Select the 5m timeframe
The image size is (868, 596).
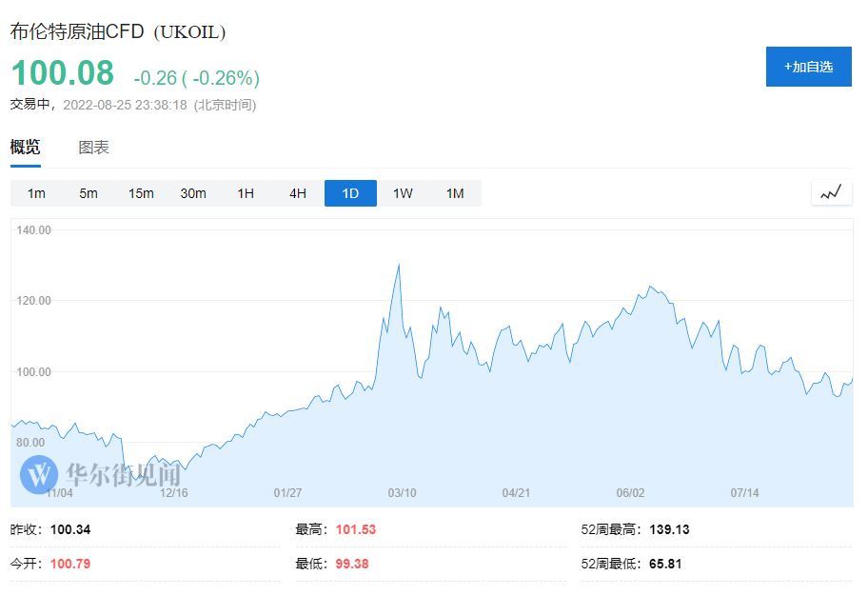click(x=89, y=193)
